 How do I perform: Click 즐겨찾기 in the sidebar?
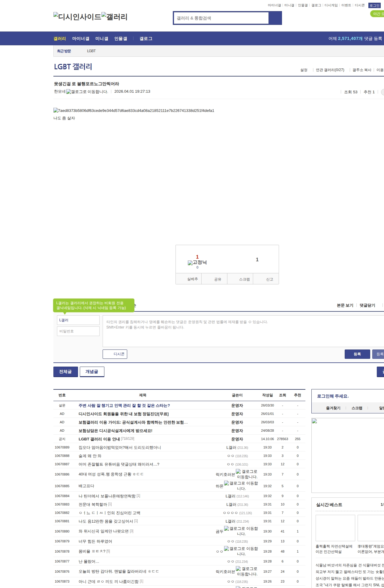pos(333,408)
